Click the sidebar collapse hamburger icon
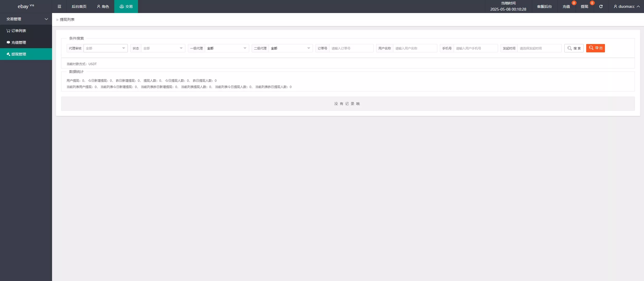 pos(59,7)
